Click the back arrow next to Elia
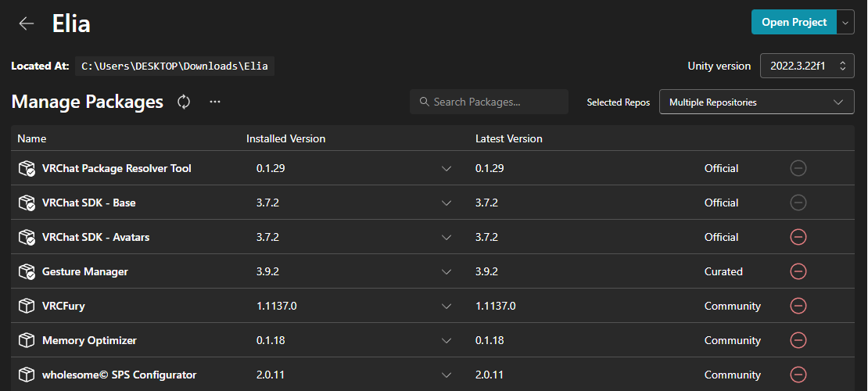 (x=26, y=23)
